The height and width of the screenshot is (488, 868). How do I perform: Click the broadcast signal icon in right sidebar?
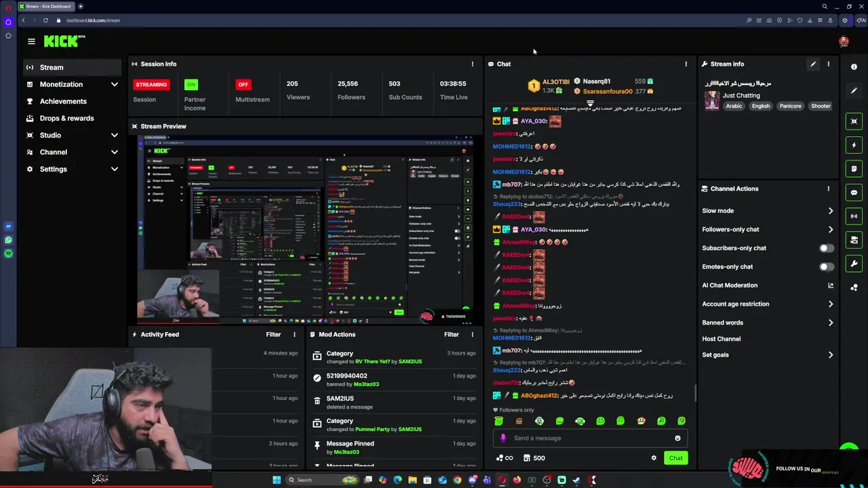point(854,216)
